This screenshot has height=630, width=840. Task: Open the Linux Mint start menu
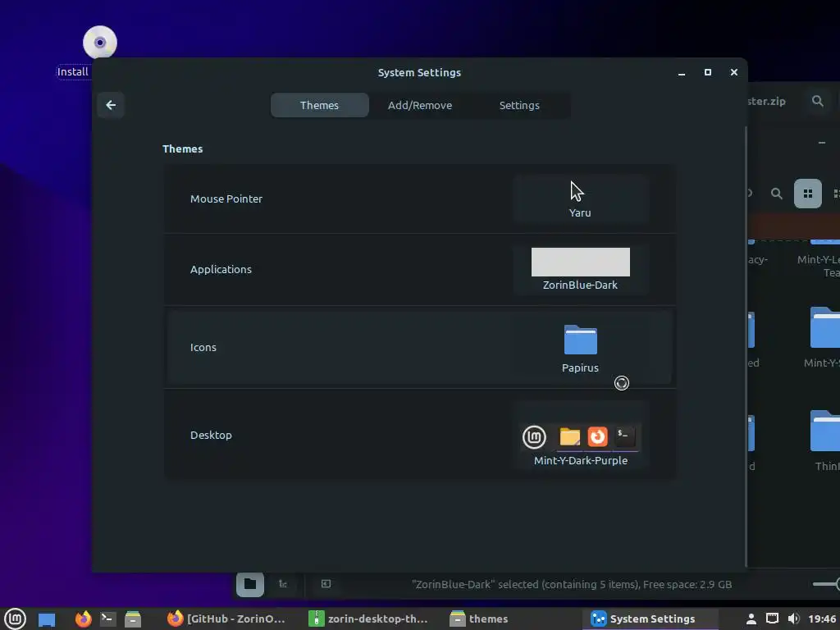[x=15, y=619]
